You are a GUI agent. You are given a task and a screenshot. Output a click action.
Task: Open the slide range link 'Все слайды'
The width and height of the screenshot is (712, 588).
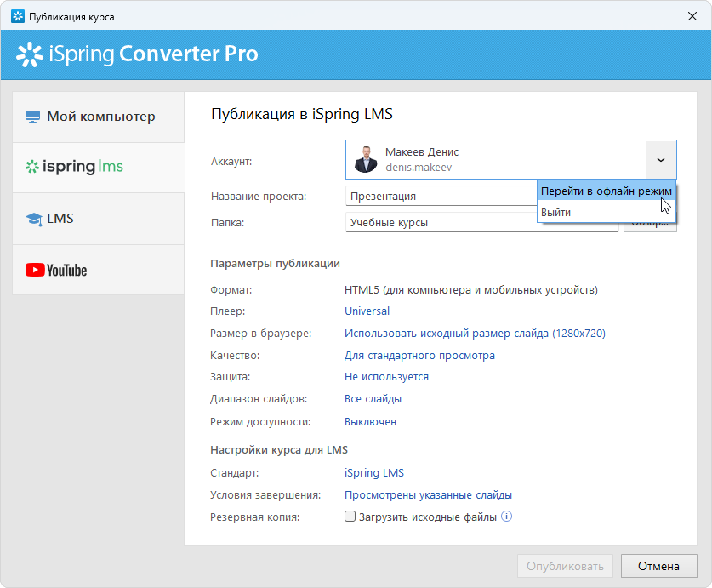373,399
